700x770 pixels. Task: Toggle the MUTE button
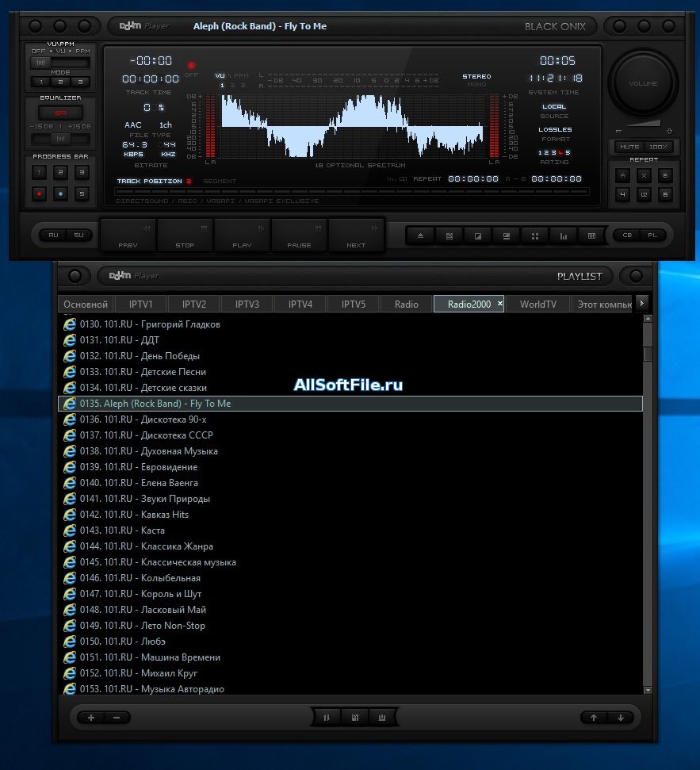tap(629, 147)
